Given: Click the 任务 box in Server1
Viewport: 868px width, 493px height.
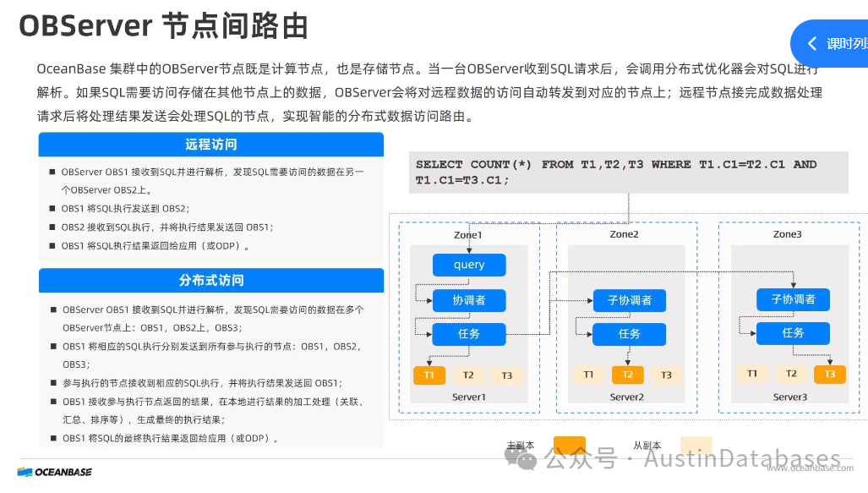Looking at the screenshot, I should pyautogui.click(x=469, y=334).
